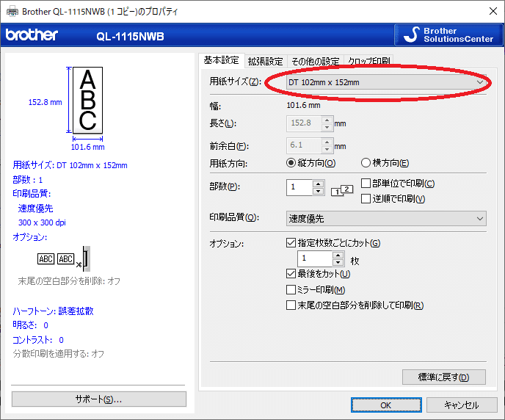This screenshot has width=505, height=420.
Task: Click the 300 x 300 dpi summary text
Action: point(42,222)
